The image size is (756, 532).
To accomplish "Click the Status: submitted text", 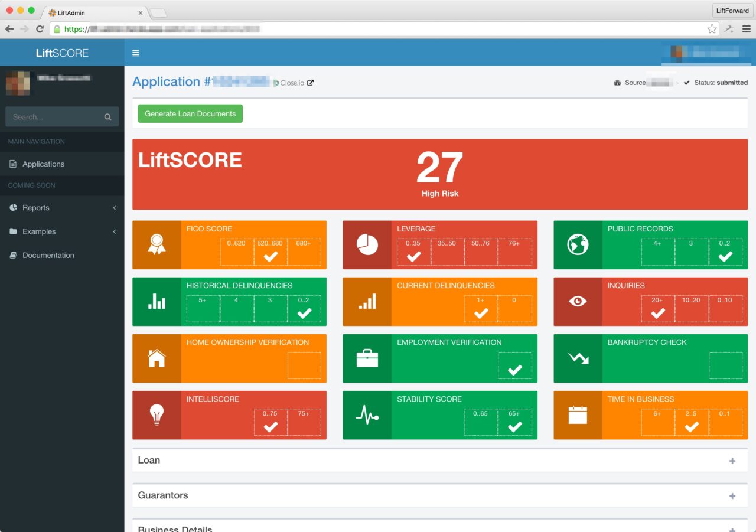I will [721, 83].
